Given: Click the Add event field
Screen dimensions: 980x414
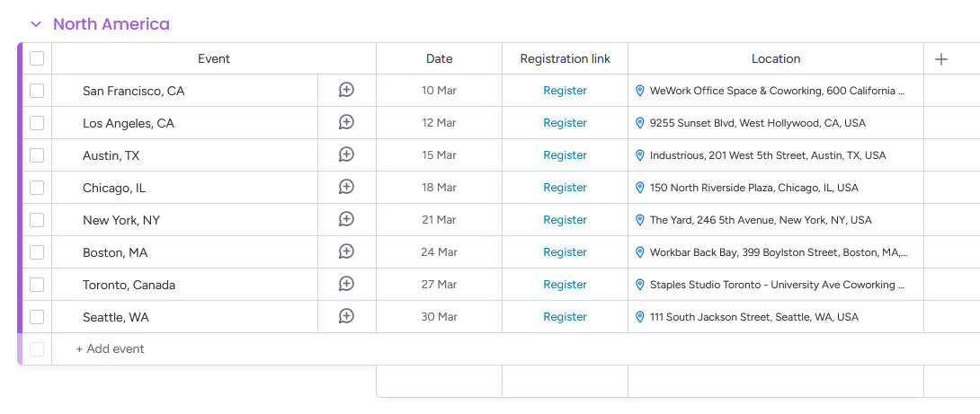Looking at the screenshot, I should click(x=111, y=348).
